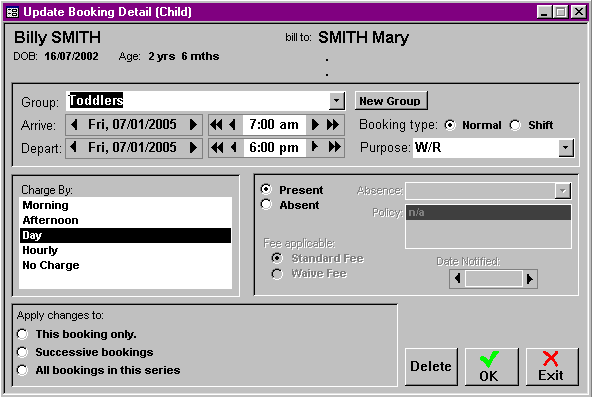The width and height of the screenshot is (592, 397).
Task: Advance Depart time by single arrow
Action: [314, 147]
